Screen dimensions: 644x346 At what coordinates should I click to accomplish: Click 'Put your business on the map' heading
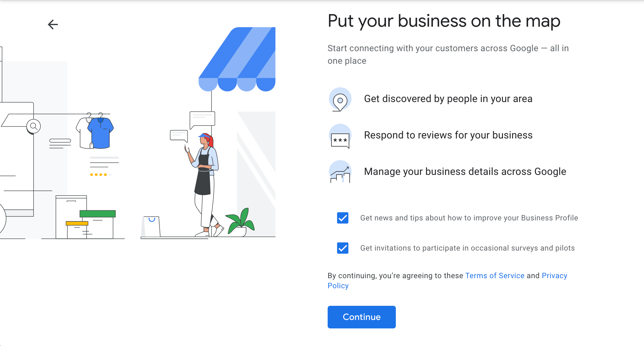coord(444,21)
